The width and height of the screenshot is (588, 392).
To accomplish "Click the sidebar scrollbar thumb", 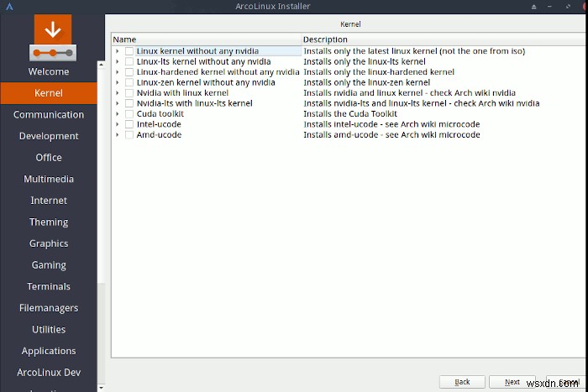I will pyautogui.click(x=101, y=176).
